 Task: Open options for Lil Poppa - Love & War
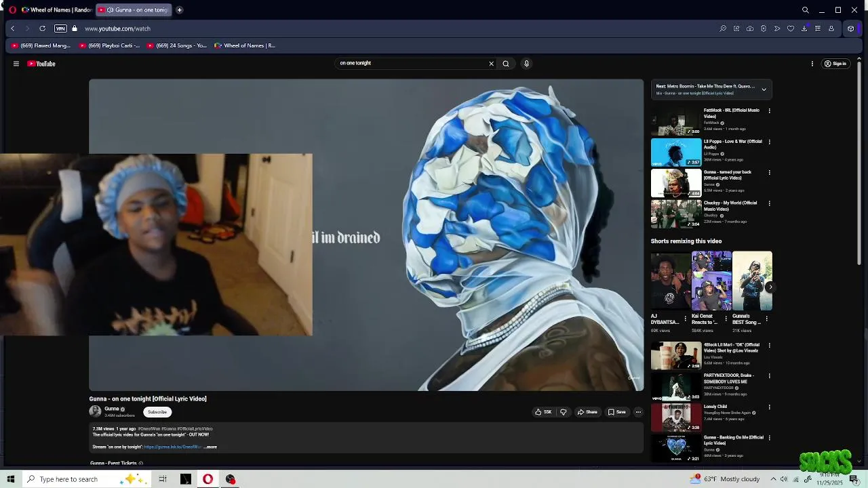point(769,142)
